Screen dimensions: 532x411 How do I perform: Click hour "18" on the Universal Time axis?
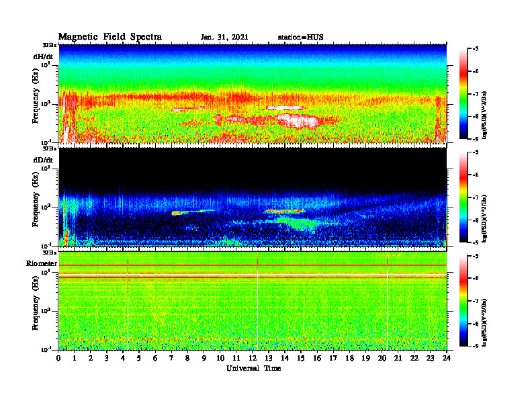[x=349, y=358]
